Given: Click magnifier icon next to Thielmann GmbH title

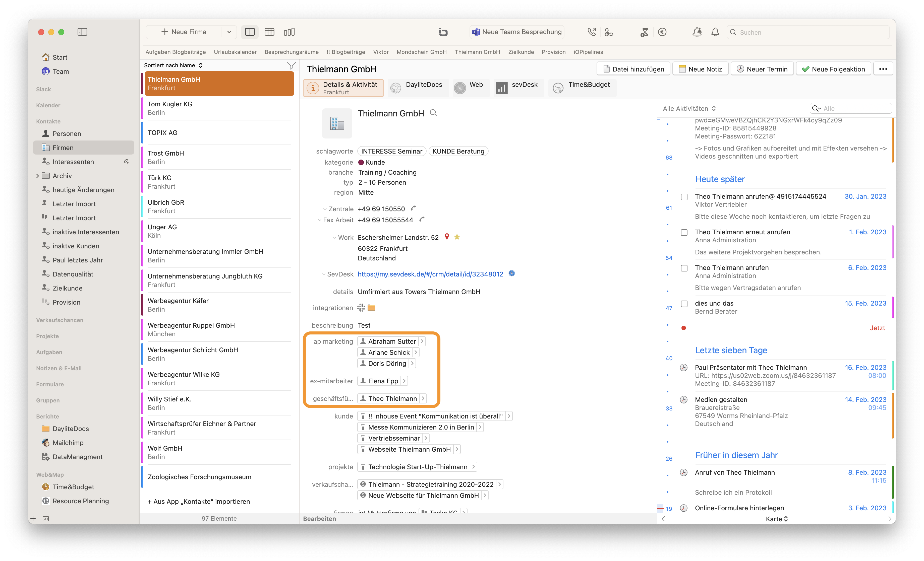Looking at the screenshot, I should tap(433, 112).
